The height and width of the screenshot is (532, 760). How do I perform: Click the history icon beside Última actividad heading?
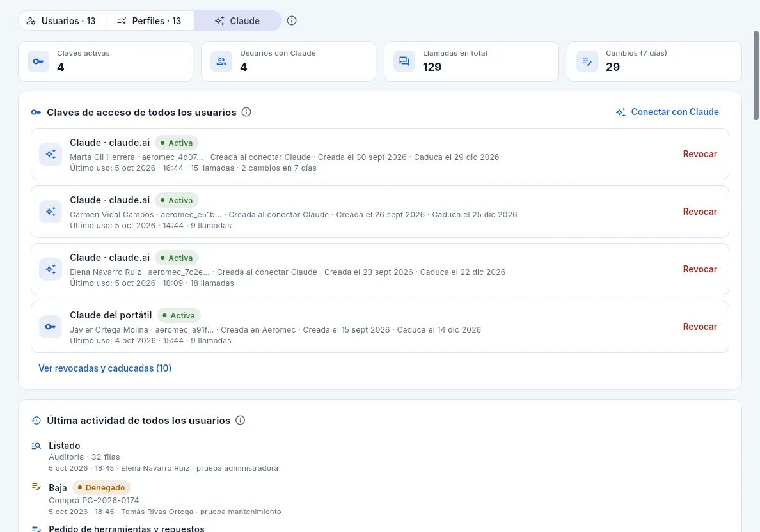point(36,421)
